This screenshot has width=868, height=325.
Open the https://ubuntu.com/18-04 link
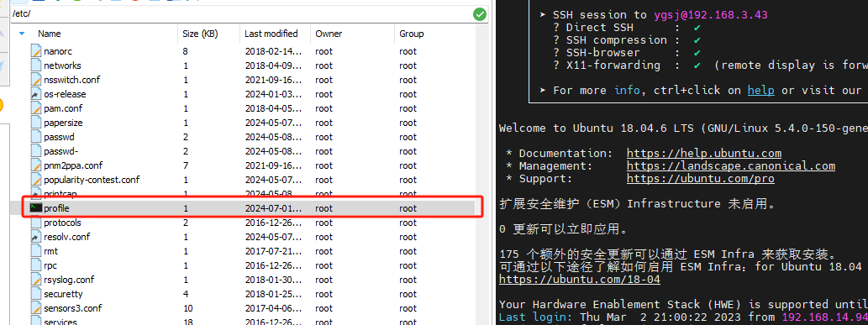point(580,279)
